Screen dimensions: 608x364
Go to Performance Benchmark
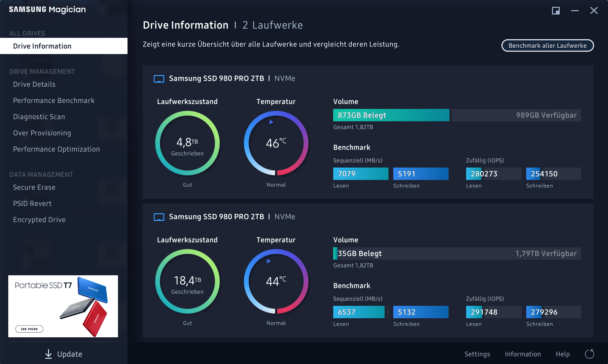pos(54,100)
